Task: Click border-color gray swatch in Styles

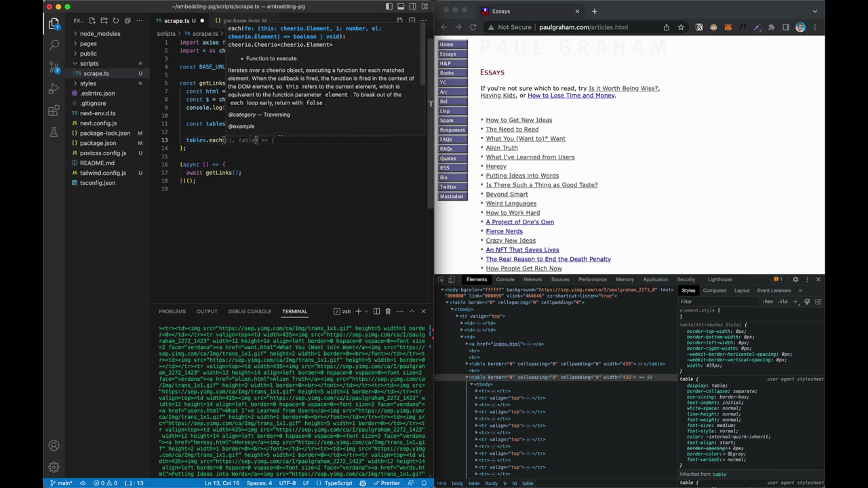Action: [730, 453]
